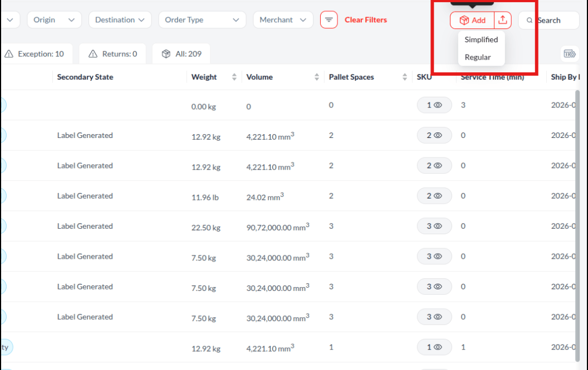Click the 90,72,000.00 mm³ volume cell

[x=278, y=227]
